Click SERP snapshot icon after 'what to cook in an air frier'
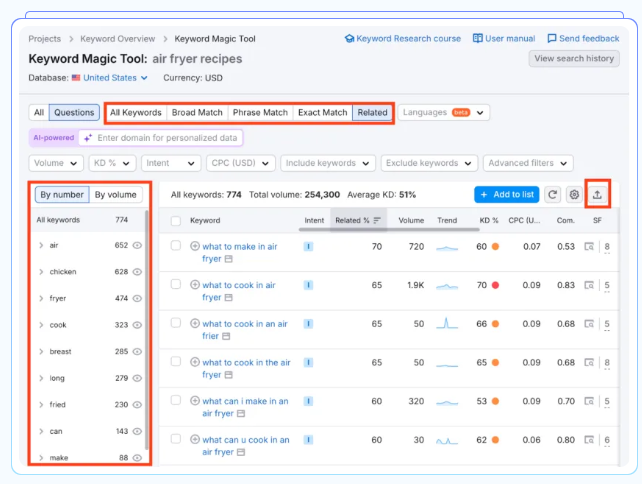Image resolution: width=642 pixels, height=484 pixels. (226, 336)
